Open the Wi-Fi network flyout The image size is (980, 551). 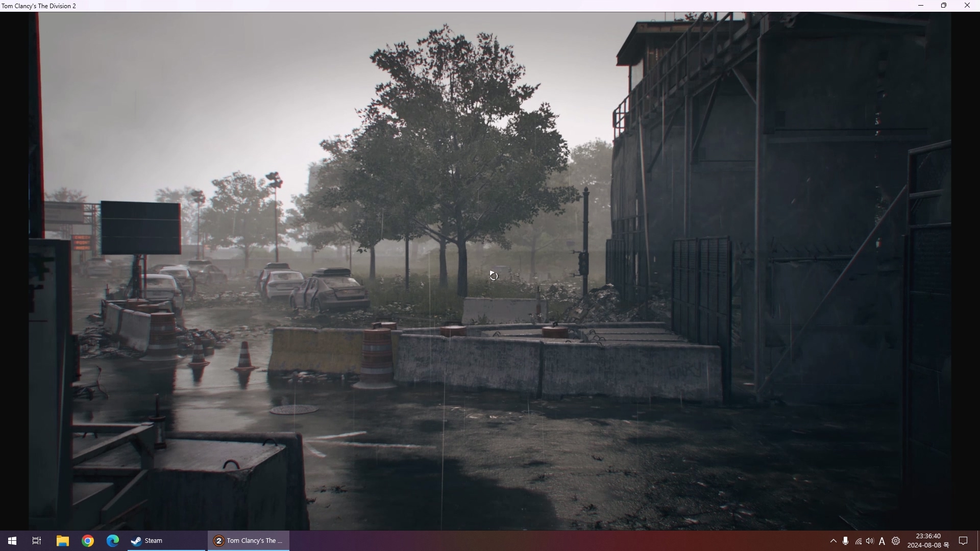[x=859, y=541]
